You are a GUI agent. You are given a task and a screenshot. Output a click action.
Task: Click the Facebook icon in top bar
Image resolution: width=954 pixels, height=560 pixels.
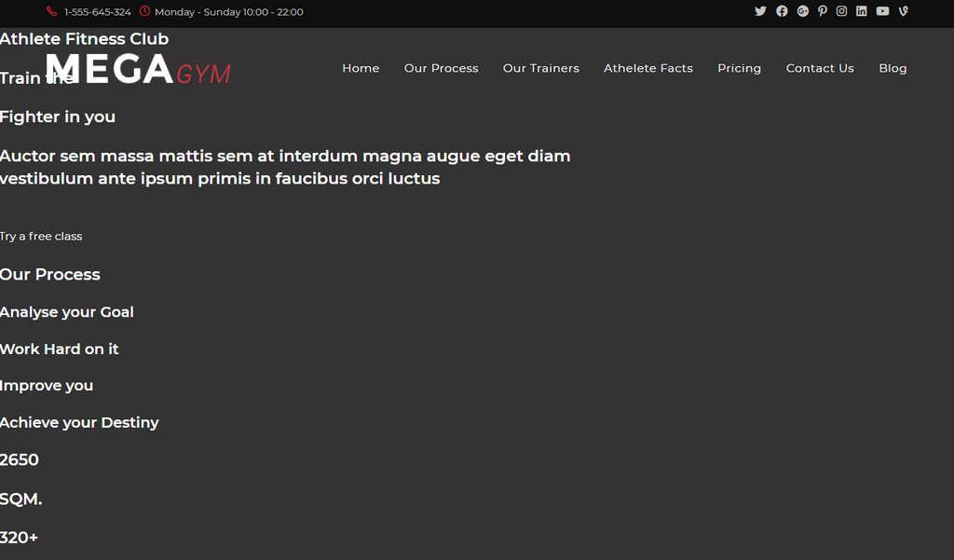[x=782, y=11]
